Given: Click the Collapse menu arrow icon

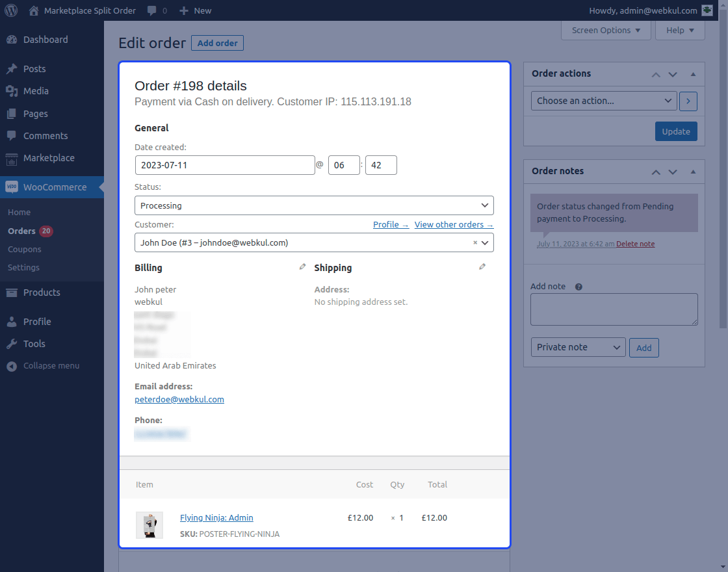Looking at the screenshot, I should click(x=12, y=366).
